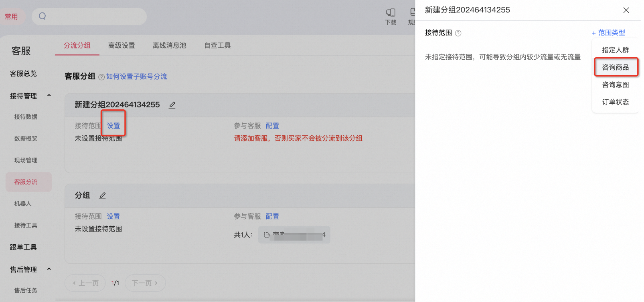The image size is (644, 302).
Task: Click help icon next to 接待范围 in panel
Action: [458, 33]
